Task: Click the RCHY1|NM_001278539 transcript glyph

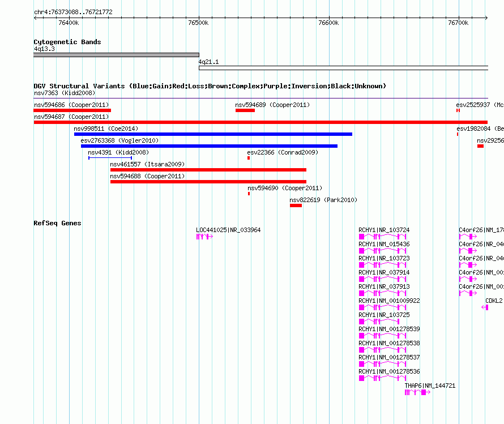Action: 382,336
